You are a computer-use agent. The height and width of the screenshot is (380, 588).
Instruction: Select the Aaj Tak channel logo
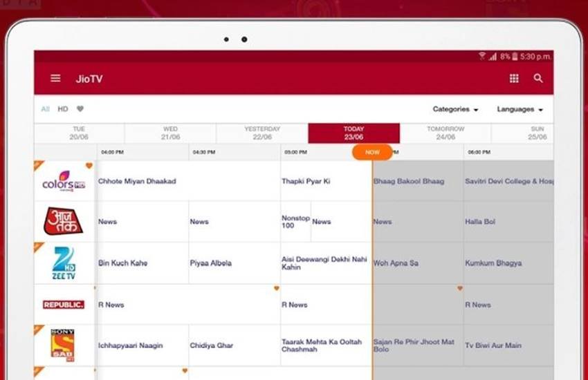pos(64,222)
